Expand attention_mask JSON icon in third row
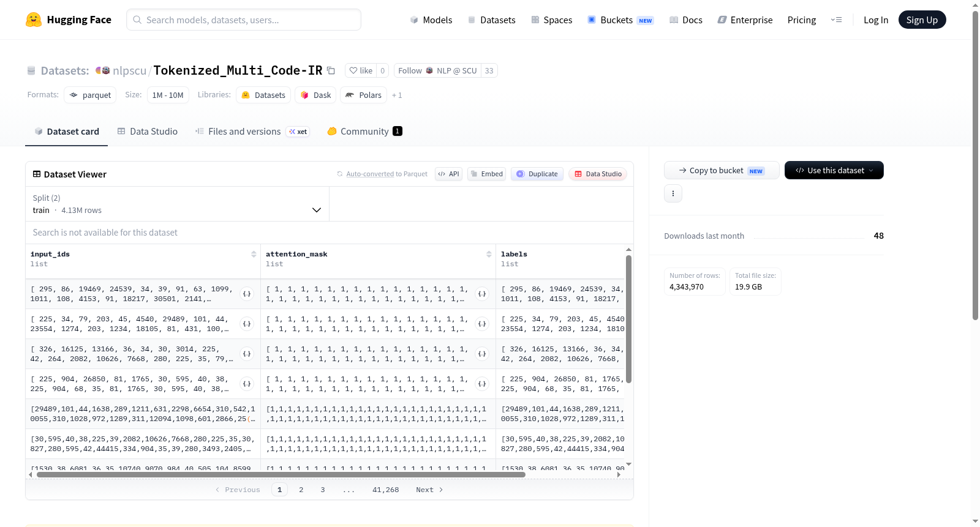Image resolution: width=980 pixels, height=527 pixels. click(x=482, y=354)
